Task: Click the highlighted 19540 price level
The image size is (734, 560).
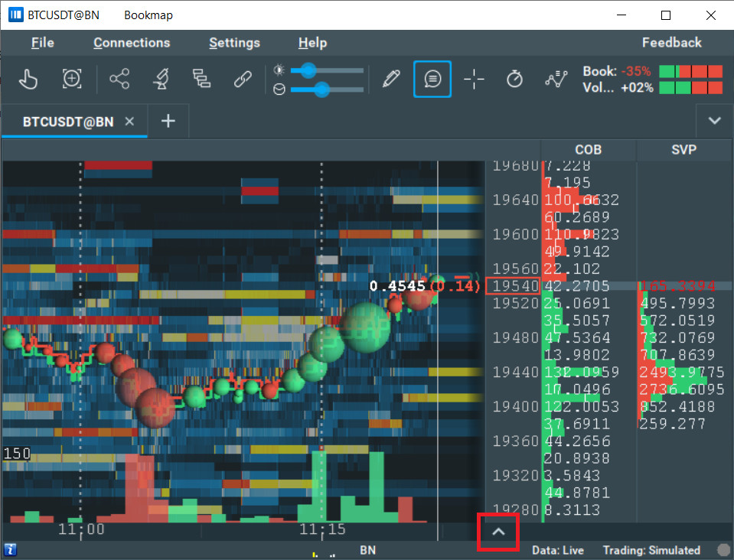Action: tap(513, 286)
